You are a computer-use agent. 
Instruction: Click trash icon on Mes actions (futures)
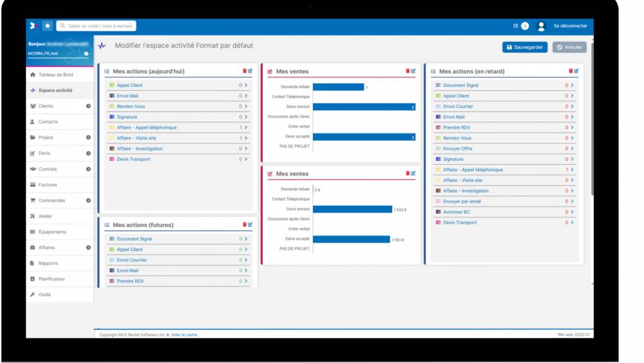(244, 225)
